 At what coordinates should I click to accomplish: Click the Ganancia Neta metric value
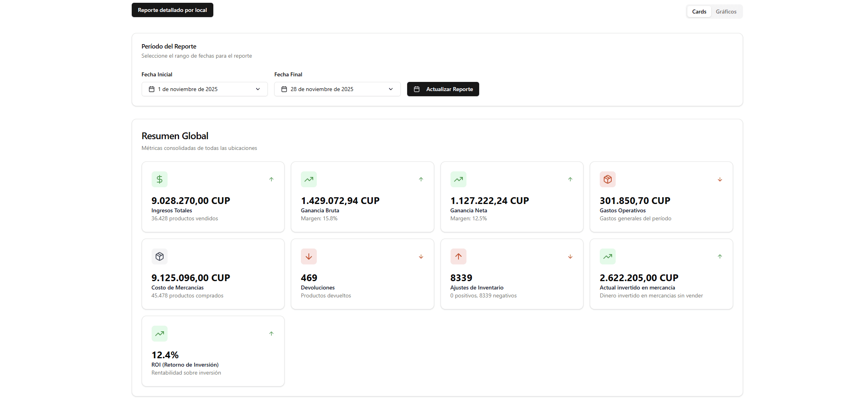pos(489,201)
